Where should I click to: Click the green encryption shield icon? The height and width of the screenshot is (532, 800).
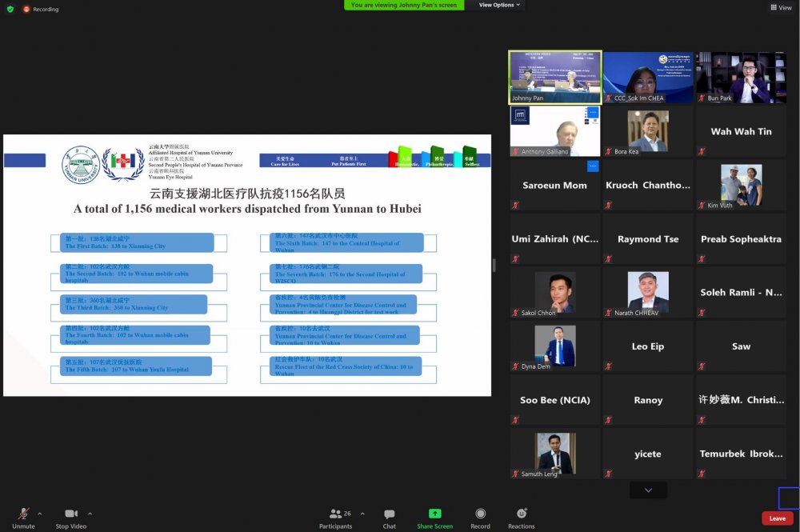click(10, 9)
